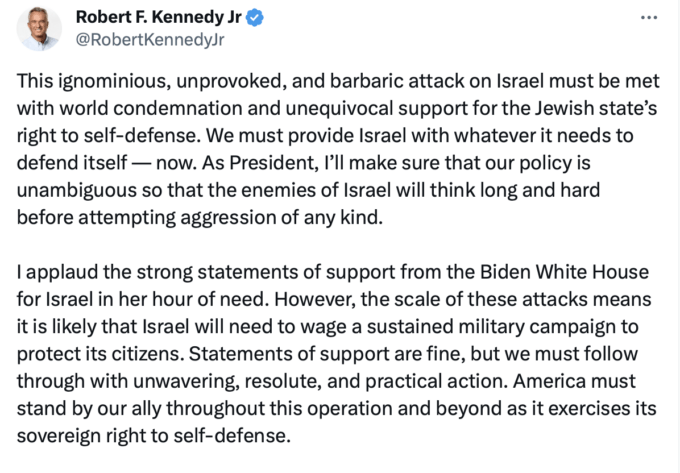Open the three-dot more options menu
The image size is (680, 473).
pos(649,17)
